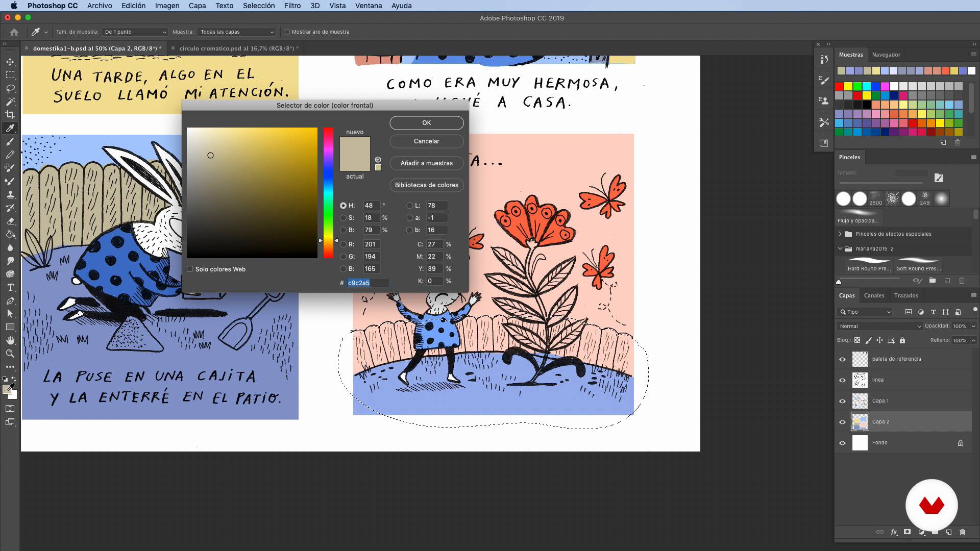Image resolution: width=980 pixels, height=551 pixels.
Task: Enable 'Solo colores Web' checkbox
Action: coord(190,269)
